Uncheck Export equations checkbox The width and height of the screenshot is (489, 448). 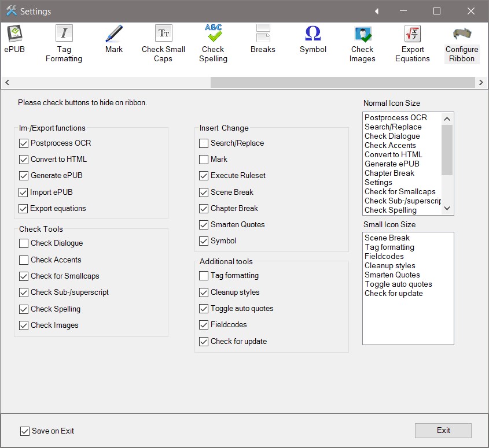click(x=23, y=209)
